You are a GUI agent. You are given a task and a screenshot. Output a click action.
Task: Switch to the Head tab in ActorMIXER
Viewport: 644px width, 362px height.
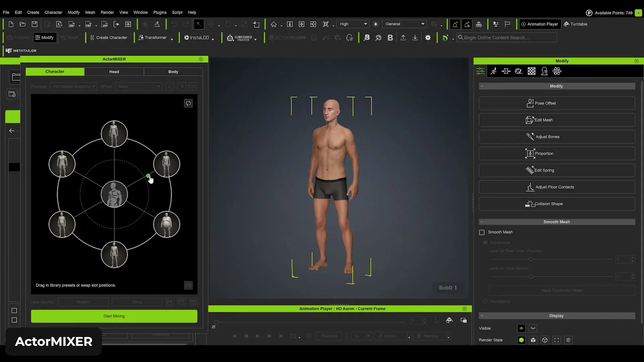[x=114, y=71]
